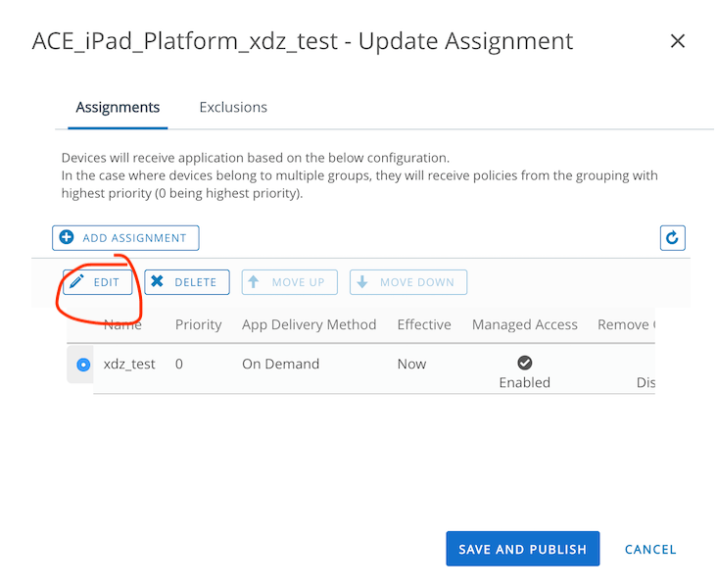
Task: Click the Name column header
Action: (123, 324)
